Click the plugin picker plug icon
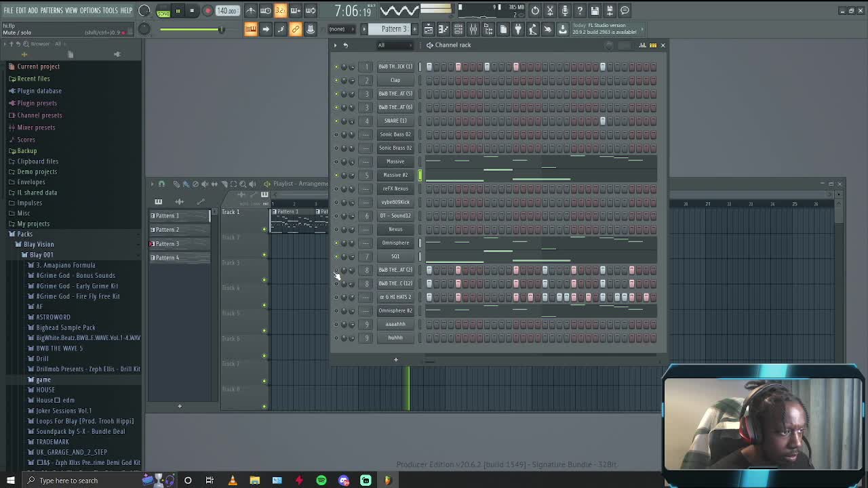Screen dimensions: 868x488 click(x=517, y=29)
